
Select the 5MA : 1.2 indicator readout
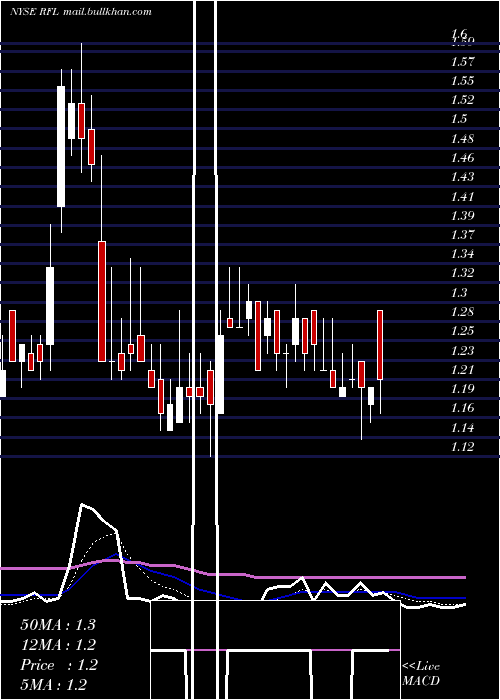click(x=54, y=684)
